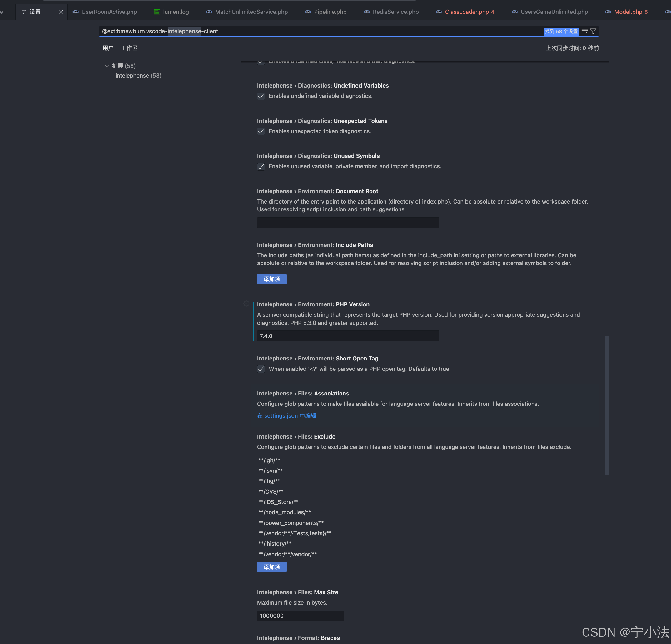The height and width of the screenshot is (644, 671).
Task: Toggle Unused Symbols diagnostics checkbox
Action: point(261,167)
